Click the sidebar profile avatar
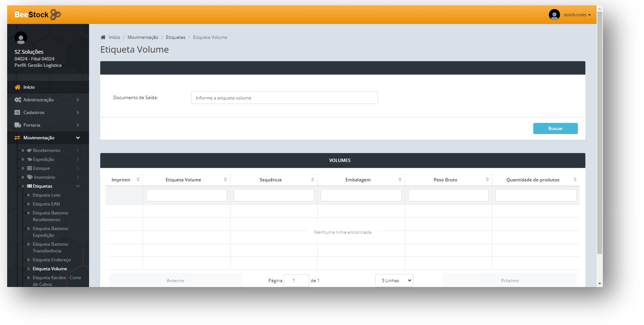Viewport: 644px width, 325px height. point(21,38)
